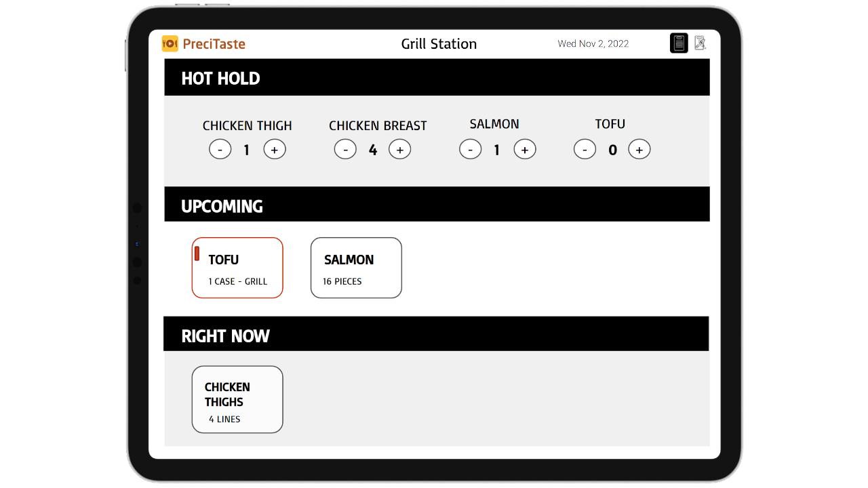
Task: Open the clipboard edit icon
Action: point(700,43)
